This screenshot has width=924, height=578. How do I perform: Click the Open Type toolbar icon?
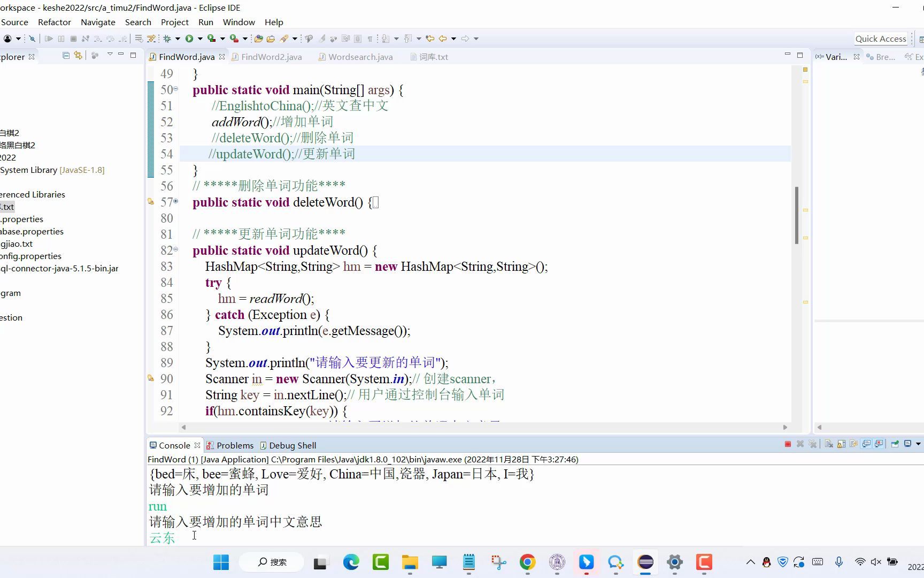coord(259,39)
